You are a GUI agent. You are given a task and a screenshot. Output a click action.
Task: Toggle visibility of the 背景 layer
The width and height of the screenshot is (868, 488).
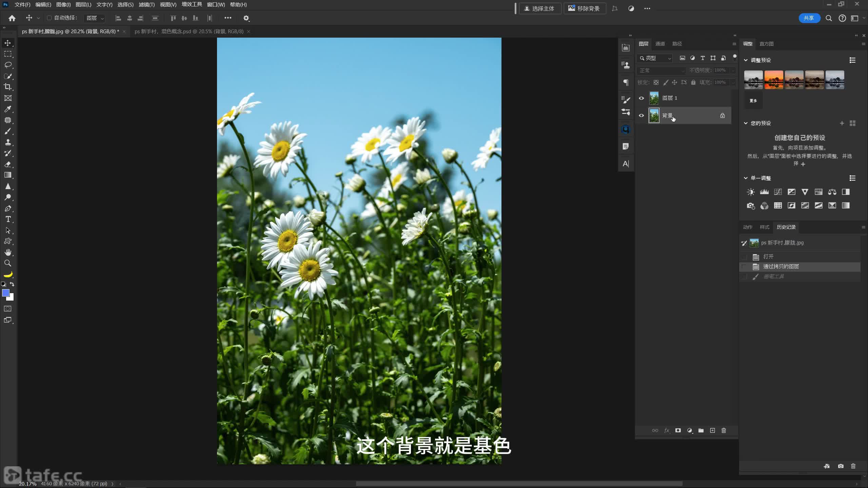[x=641, y=116]
